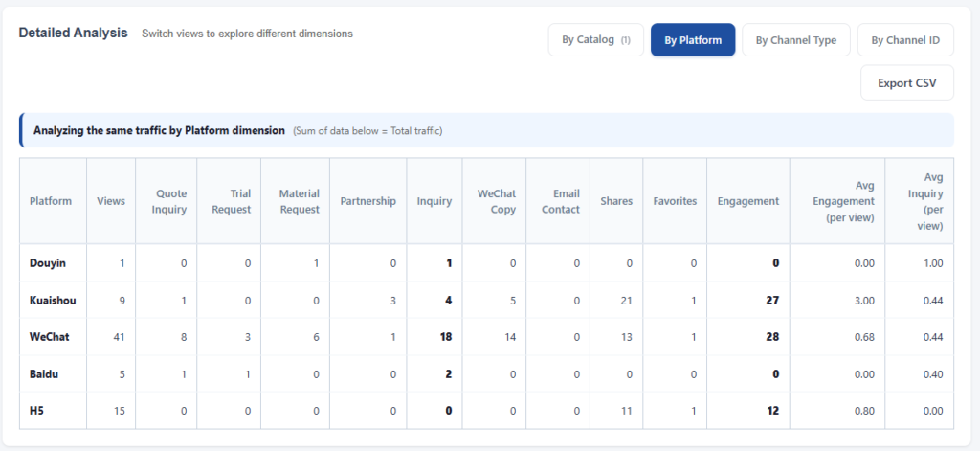This screenshot has width=980, height=451.
Task: Click WeChat's inquiry total of 18
Action: [445, 337]
